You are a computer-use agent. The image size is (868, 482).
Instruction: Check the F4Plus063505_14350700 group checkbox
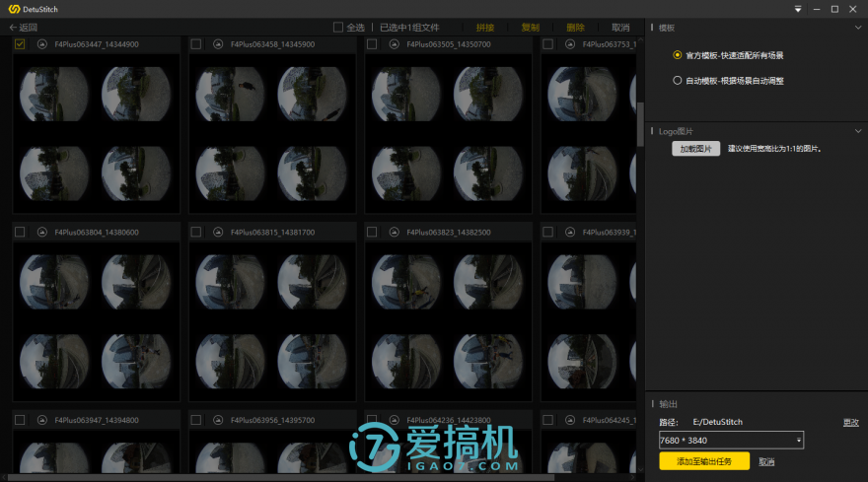372,44
